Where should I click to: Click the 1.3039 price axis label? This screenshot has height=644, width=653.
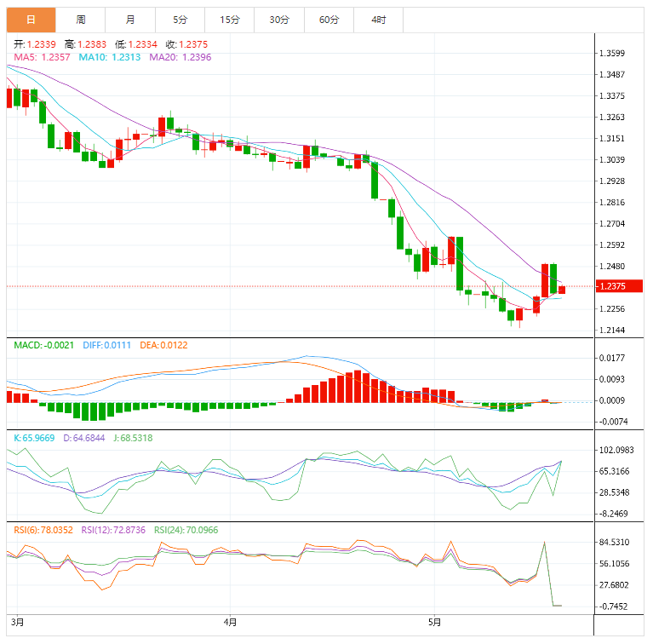point(612,160)
